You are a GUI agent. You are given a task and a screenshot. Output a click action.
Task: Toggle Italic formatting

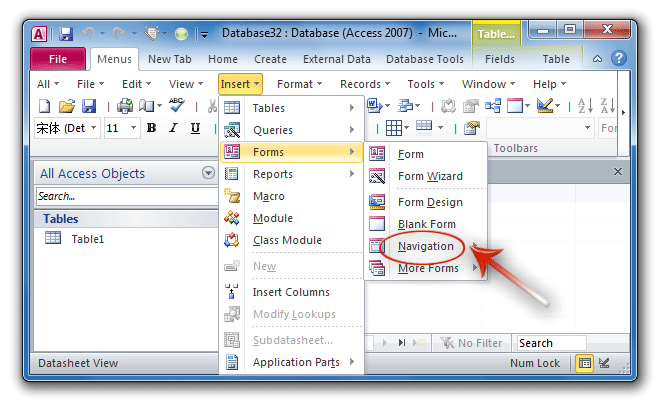point(173,128)
